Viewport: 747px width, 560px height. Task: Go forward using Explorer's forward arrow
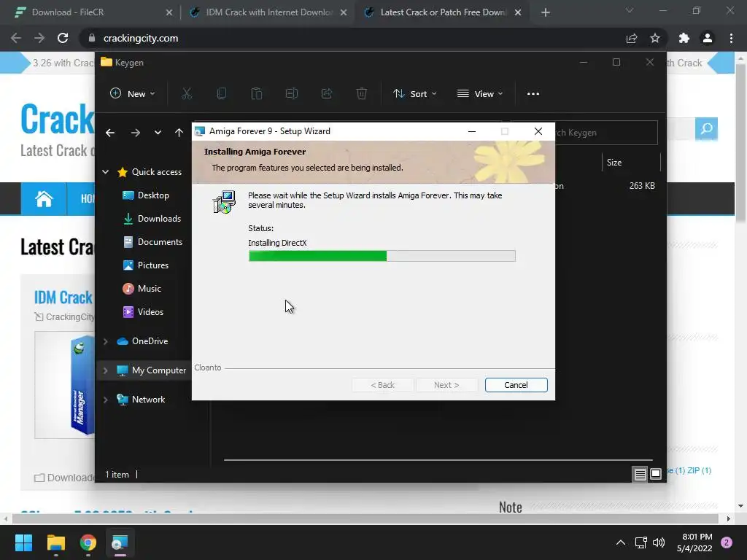tap(135, 133)
